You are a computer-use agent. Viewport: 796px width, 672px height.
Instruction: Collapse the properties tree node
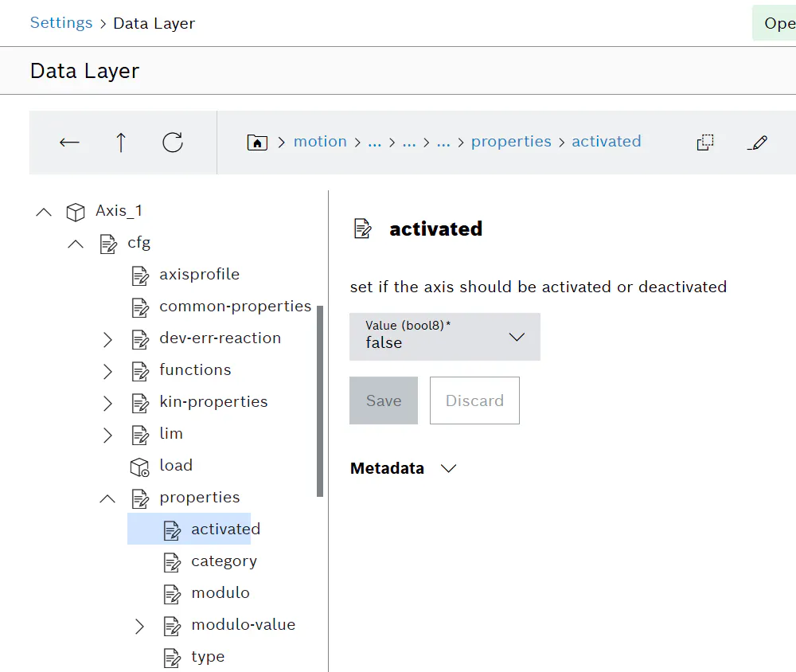tap(107, 498)
